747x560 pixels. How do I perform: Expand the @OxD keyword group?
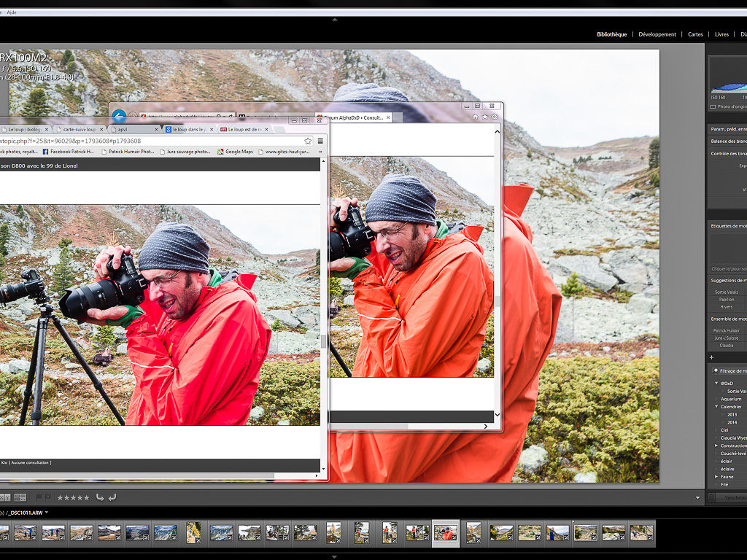(x=716, y=383)
